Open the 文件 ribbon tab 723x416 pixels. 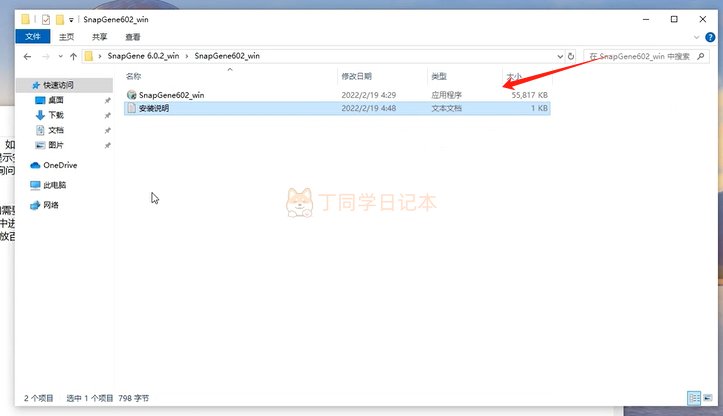coord(33,36)
